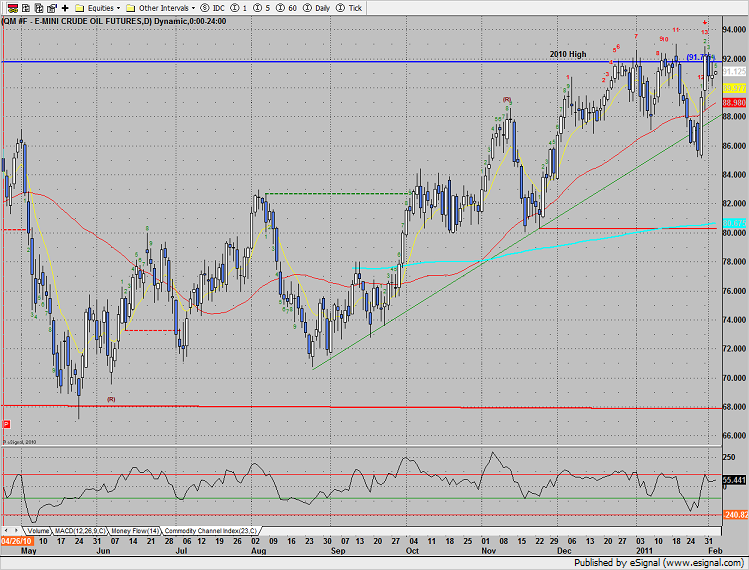Click the Other Intervals folder icon
Screen dimensions: 749x570
(x=130, y=8)
